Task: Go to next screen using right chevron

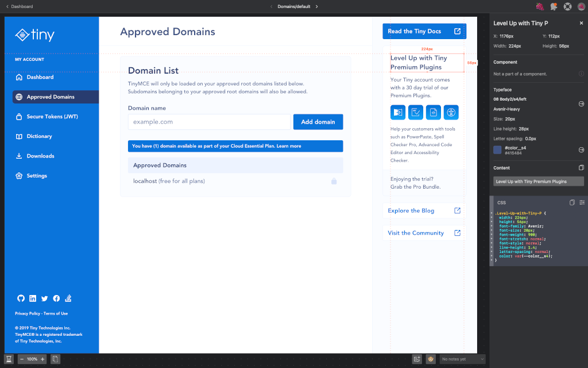Action: coord(317,6)
